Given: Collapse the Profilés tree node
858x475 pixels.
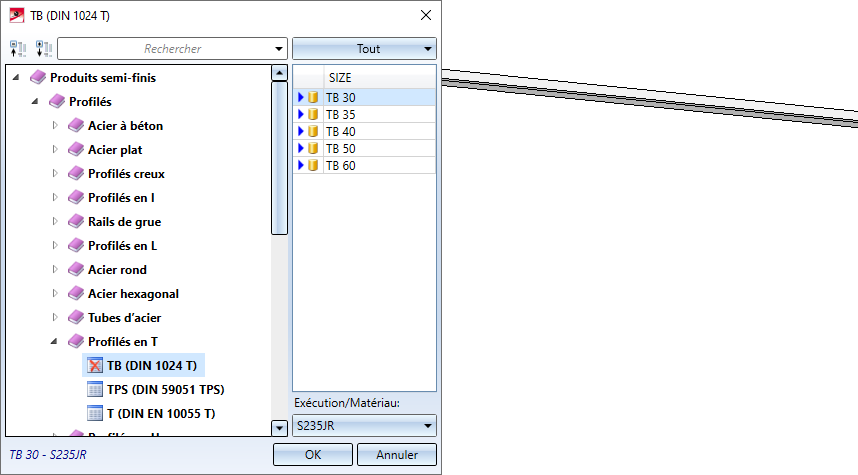Looking at the screenshot, I should tap(35, 101).
